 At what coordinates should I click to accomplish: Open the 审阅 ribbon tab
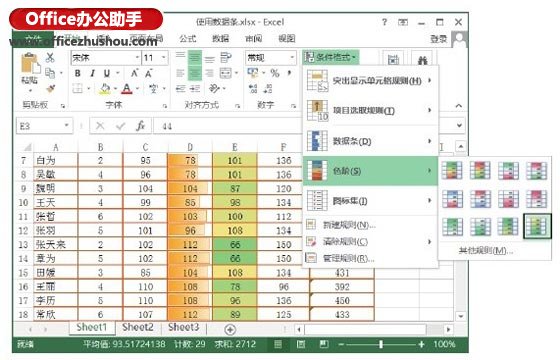click(254, 39)
